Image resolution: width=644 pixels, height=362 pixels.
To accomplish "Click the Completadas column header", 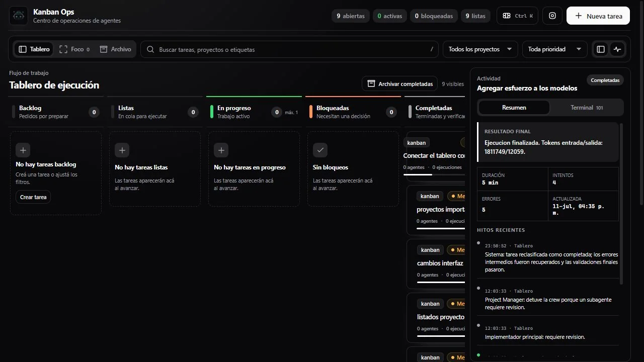I will point(436,112).
